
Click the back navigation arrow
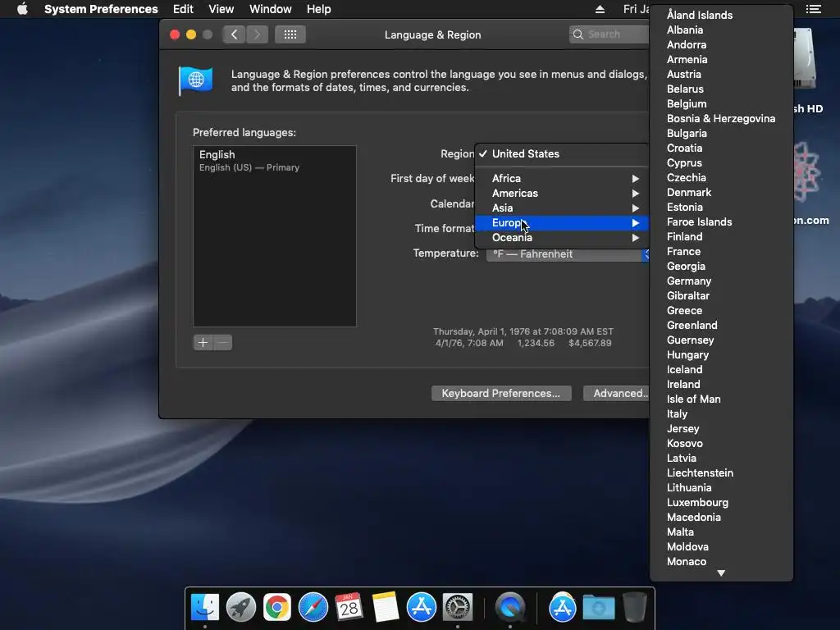tap(234, 34)
